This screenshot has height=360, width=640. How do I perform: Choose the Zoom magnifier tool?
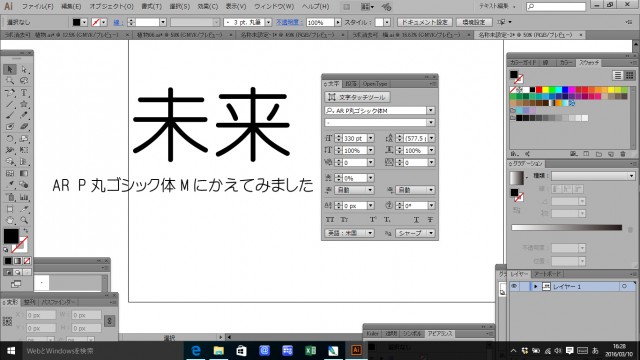coord(24,220)
